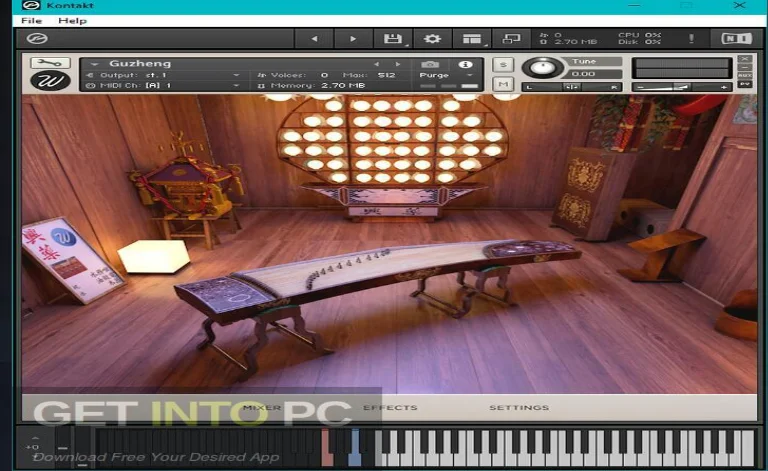
Task: Open instrument edit mode with wrench
Action: point(50,63)
